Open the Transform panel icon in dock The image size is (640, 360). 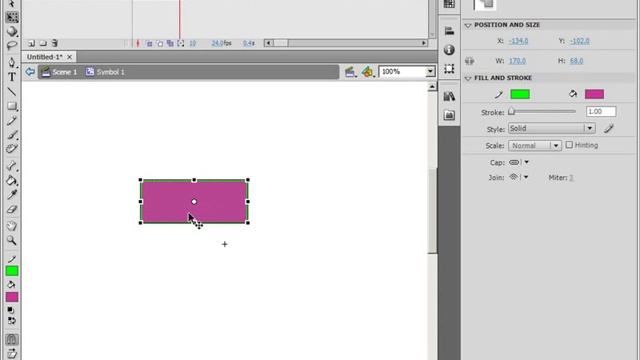coord(449,69)
